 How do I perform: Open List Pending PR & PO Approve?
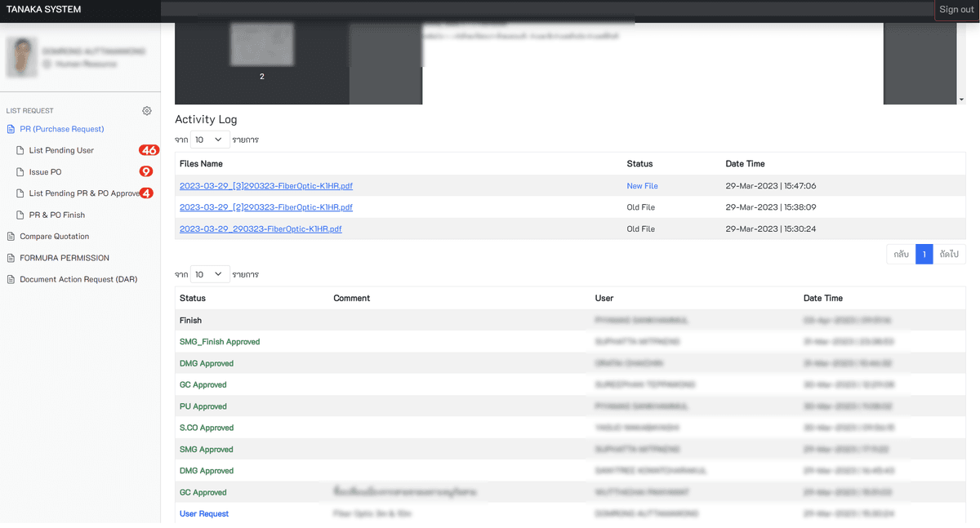85,193
